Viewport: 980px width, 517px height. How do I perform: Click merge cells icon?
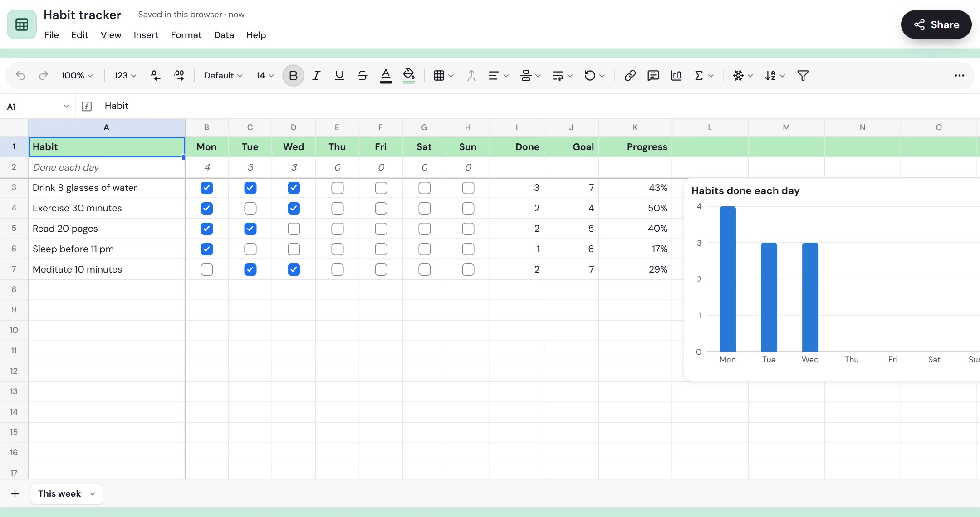[x=471, y=76]
